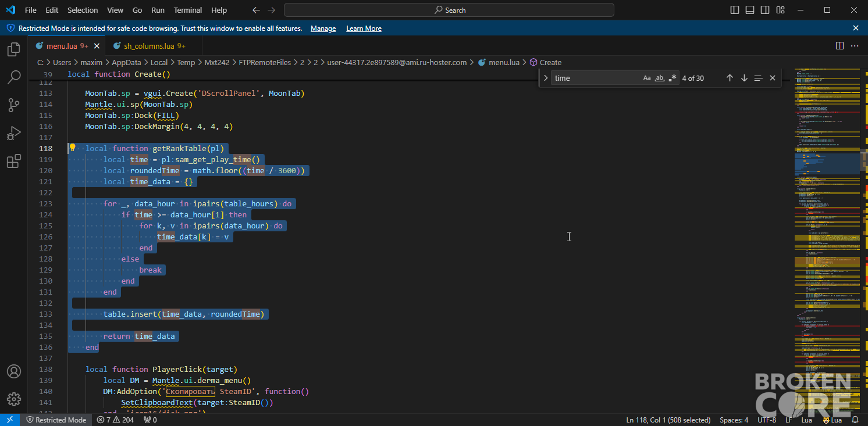Screen dimensions: 868x426
Task: Close the find widget
Action: pos(773,78)
